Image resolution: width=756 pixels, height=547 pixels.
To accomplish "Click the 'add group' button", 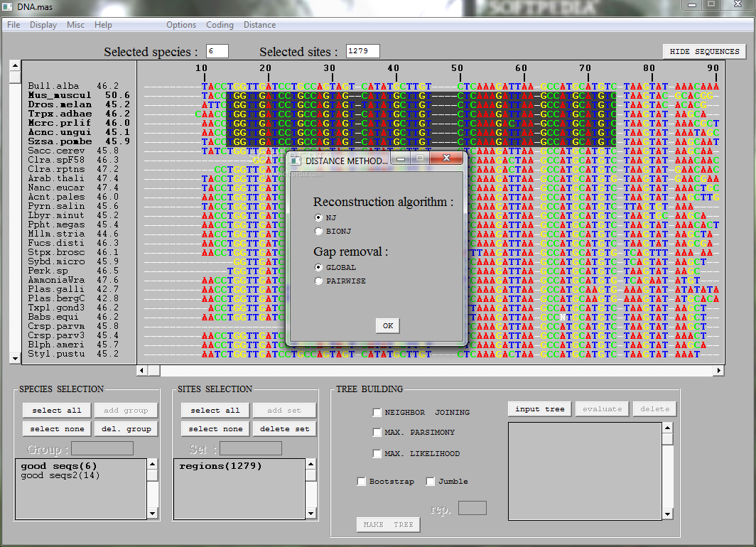I will [126, 410].
